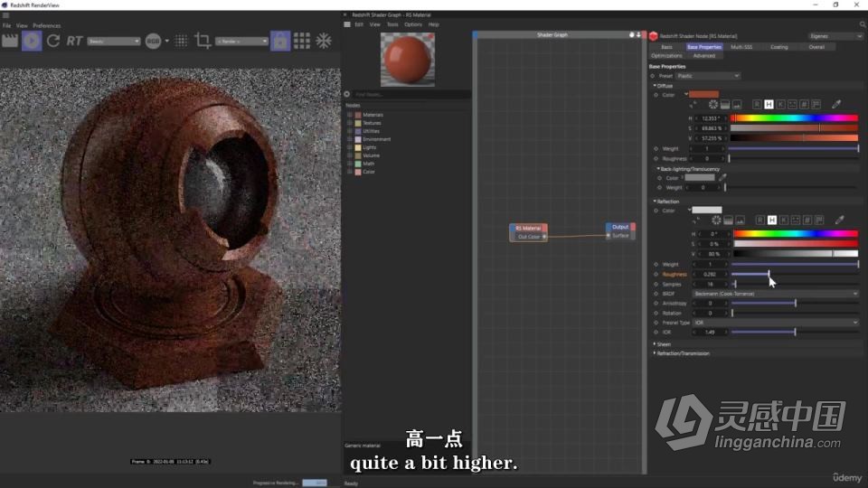Viewport: 868px width, 488px height.
Task: Toggle the IPR play button in RenderView
Action: (x=32, y=41)
